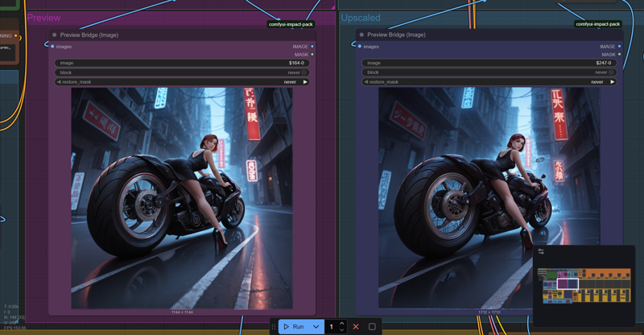Click the square stop icon in run toolbar
The height and width of the screenshot is (335, 644).
tap(372, 327)
